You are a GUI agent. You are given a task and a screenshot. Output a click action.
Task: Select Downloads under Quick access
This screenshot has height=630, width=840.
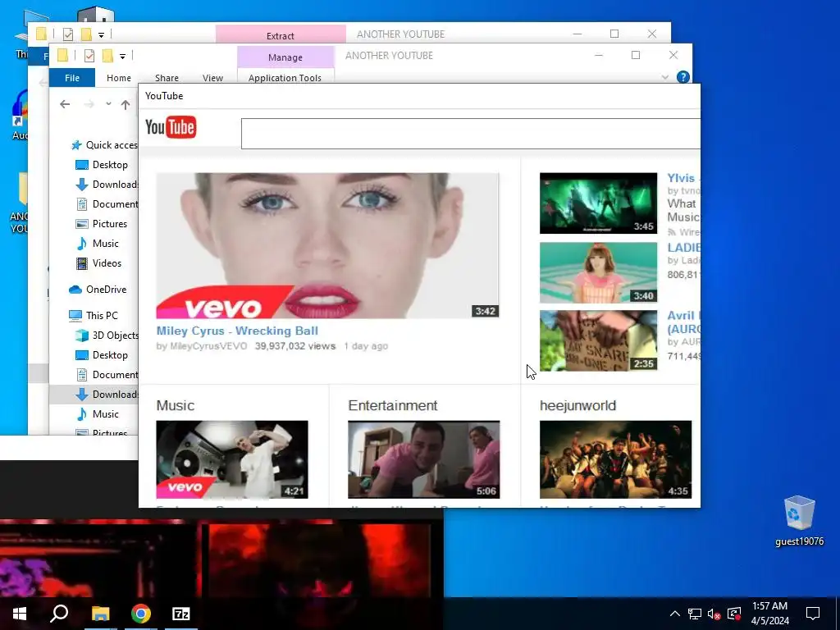point(106,185)
